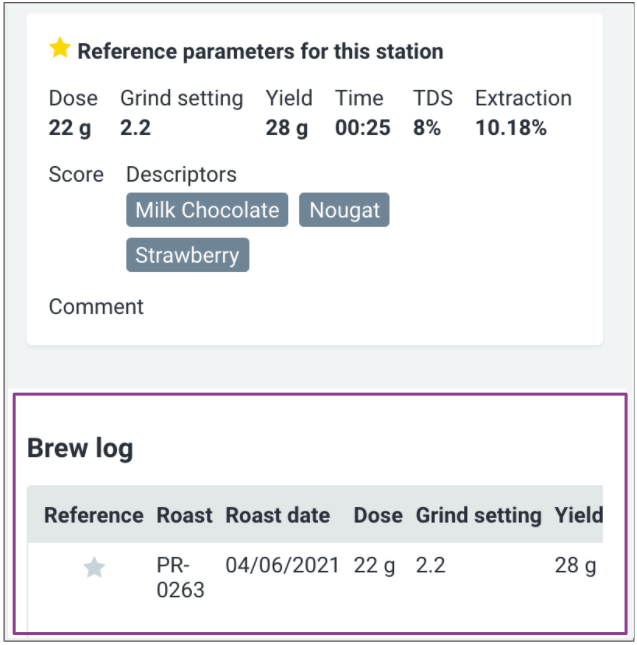Viewport: 637px width, 645px height.
Task: Open roast PR-0263 entry
Action: pyautogui.click(x=180, y=578)
